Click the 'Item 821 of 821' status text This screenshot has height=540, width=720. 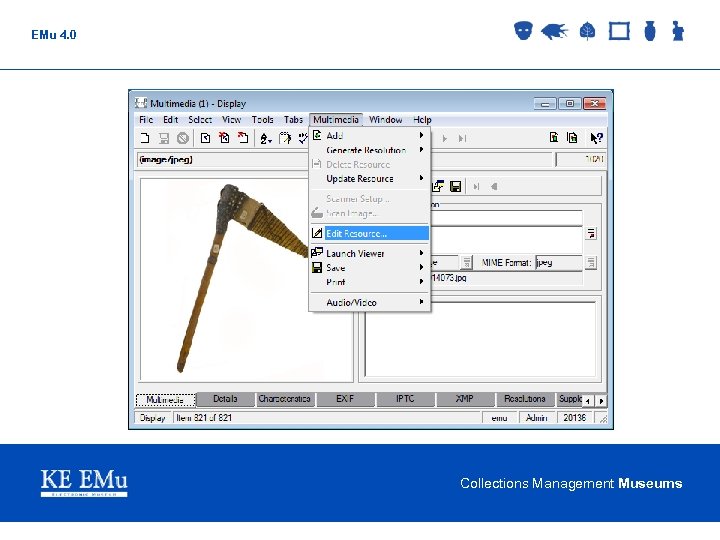click(x=204, y=418)
